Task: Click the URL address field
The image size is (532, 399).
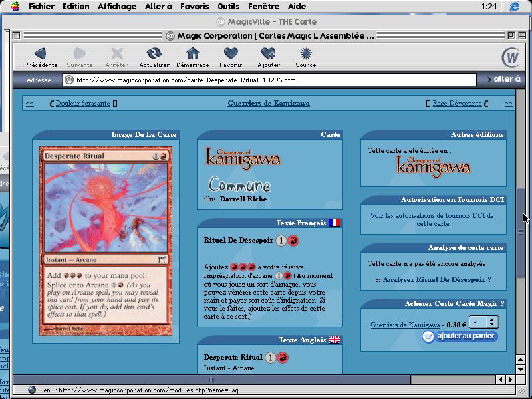Action: pyautogui.click(x=269, y=80)
